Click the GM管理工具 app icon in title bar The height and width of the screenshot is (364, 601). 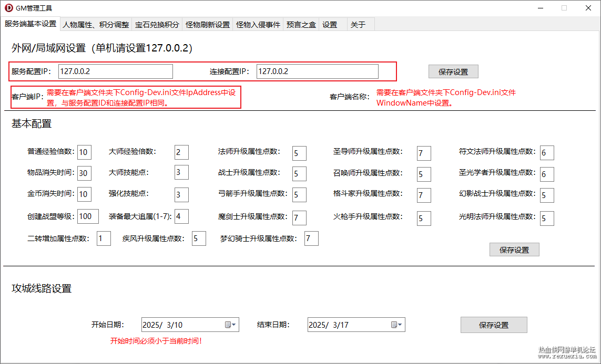coord(8,8)
